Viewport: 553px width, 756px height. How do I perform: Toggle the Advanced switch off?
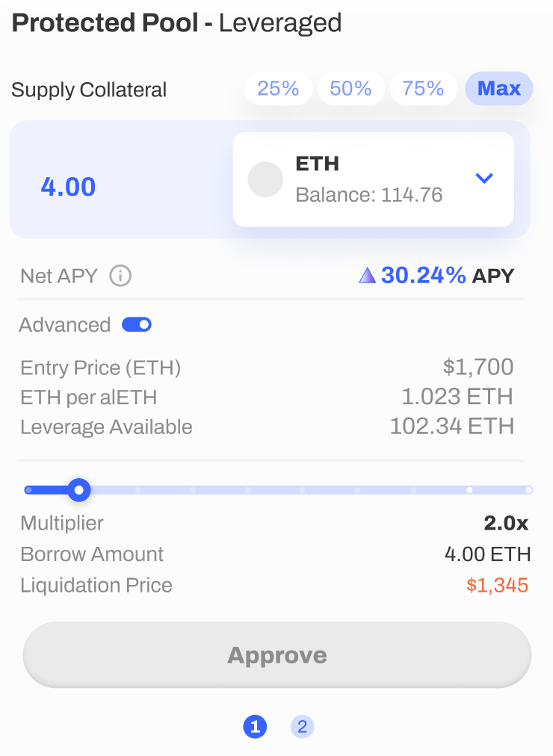[137, 325]
